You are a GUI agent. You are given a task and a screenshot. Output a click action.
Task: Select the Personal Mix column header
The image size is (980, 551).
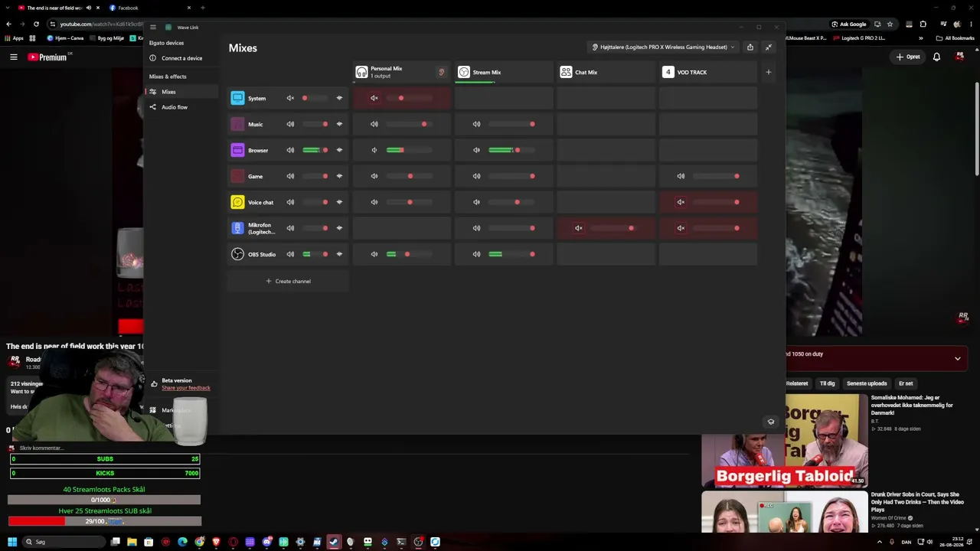(402, 72)
